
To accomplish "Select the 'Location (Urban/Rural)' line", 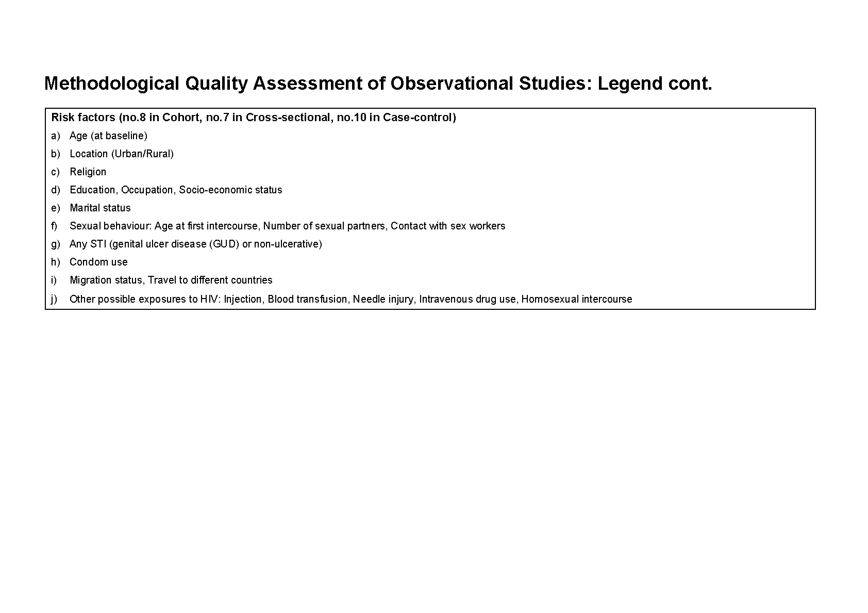I will 122,154.
